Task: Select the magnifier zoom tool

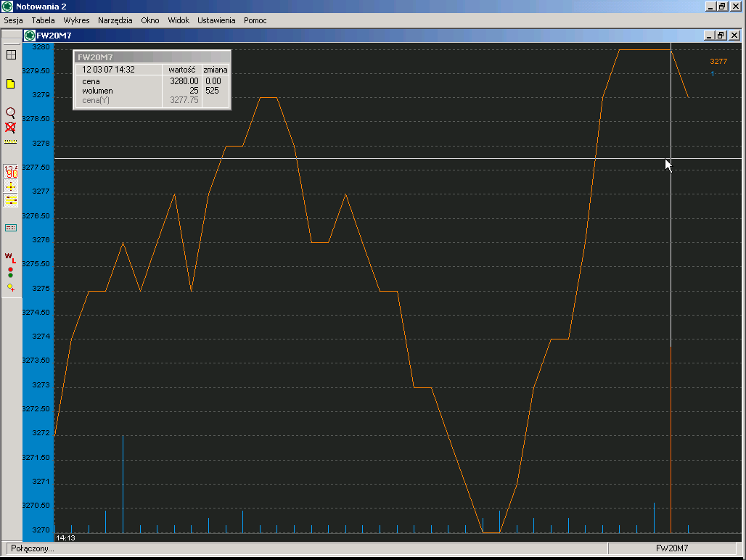Action: [11, 112]
